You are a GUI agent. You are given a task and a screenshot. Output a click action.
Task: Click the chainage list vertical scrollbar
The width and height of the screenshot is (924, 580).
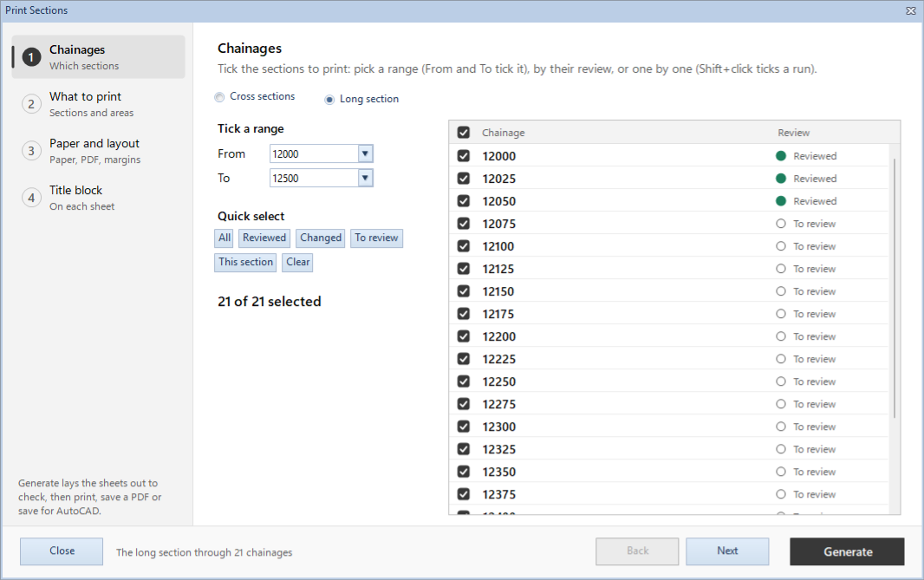(x=895, y=289)
